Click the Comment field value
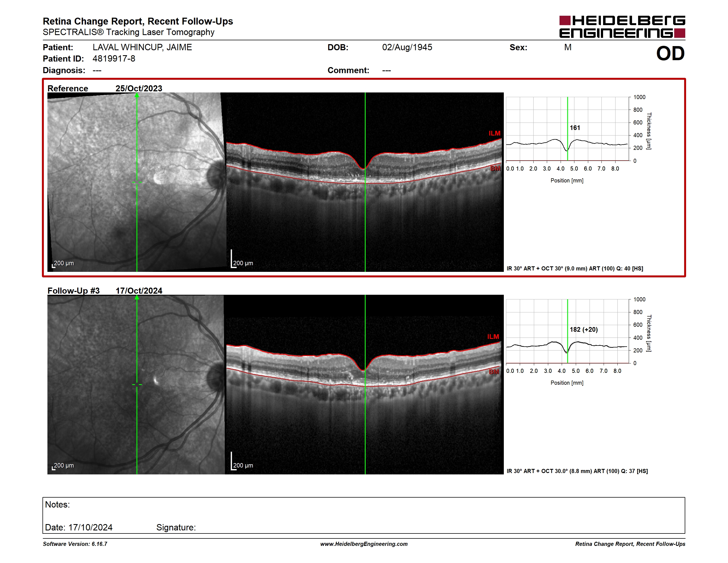The height and width of the screenshot is (563, 728). pos(386,70)
